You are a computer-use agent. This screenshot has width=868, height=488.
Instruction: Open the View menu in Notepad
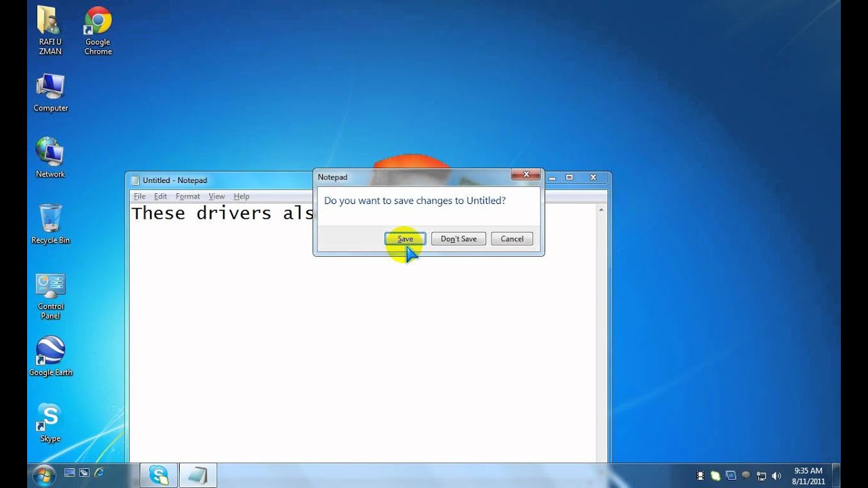coord(216,197)
